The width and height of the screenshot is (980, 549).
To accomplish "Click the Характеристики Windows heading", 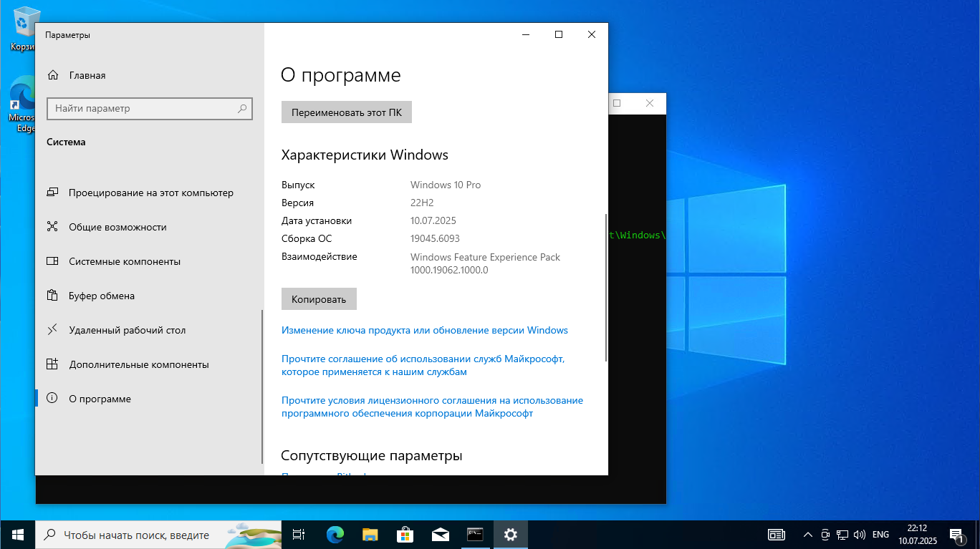I will (x=365, y=155).
